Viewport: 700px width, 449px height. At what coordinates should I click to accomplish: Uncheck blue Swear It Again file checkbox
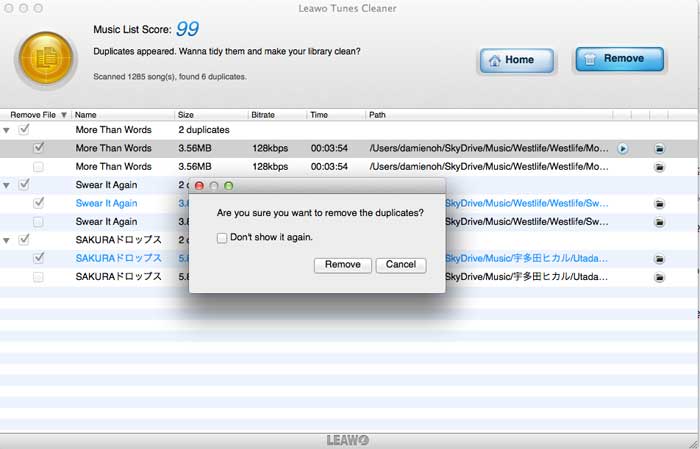click(x=39, y=203)
